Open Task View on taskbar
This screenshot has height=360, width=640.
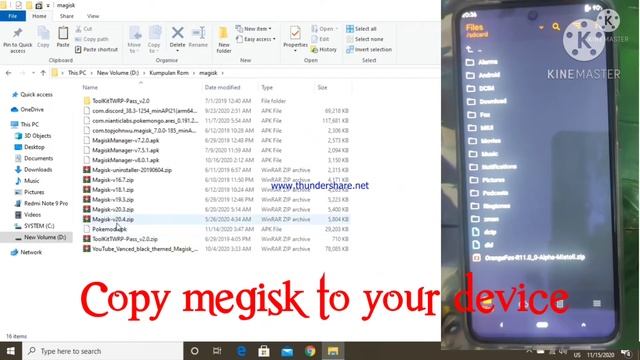[x=217, y=351]
